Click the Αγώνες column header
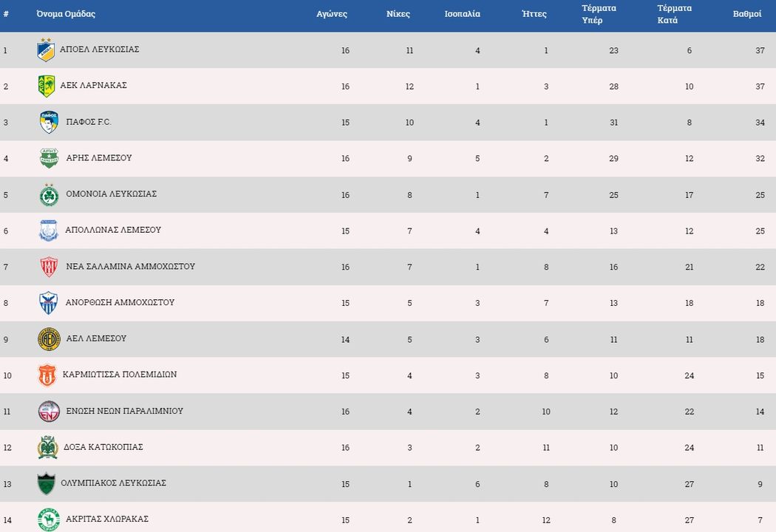Viewport: 776px width, 532px height. pyautogui.click(x=332, y=14)
